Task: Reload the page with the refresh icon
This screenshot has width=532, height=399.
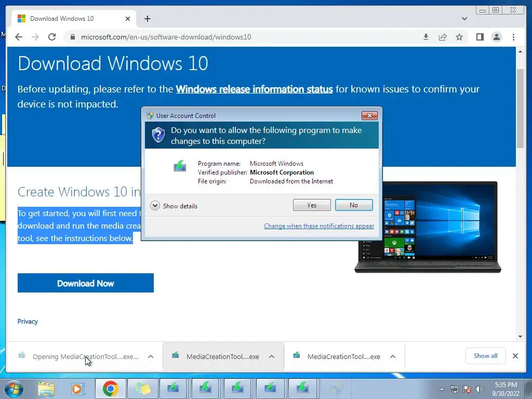Action: pyautogui.click(x=52, y=37)
